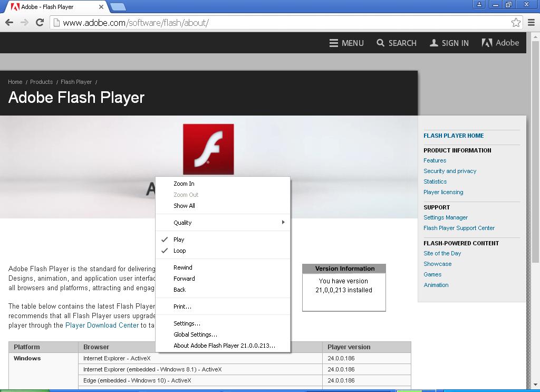Select Back in the context menu
Viewport: 540px width, 392px height.
[x=223, y=289]
